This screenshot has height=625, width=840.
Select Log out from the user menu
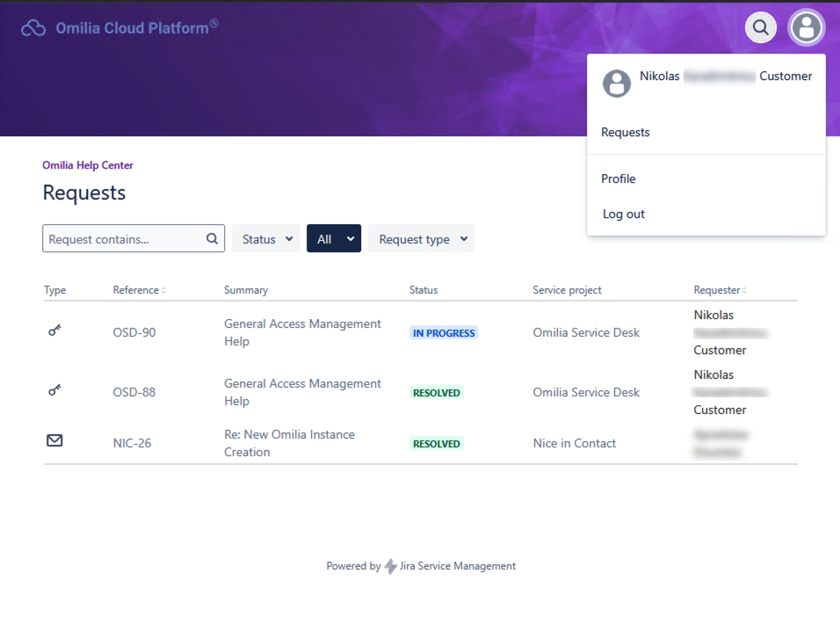tap(624, 214)
